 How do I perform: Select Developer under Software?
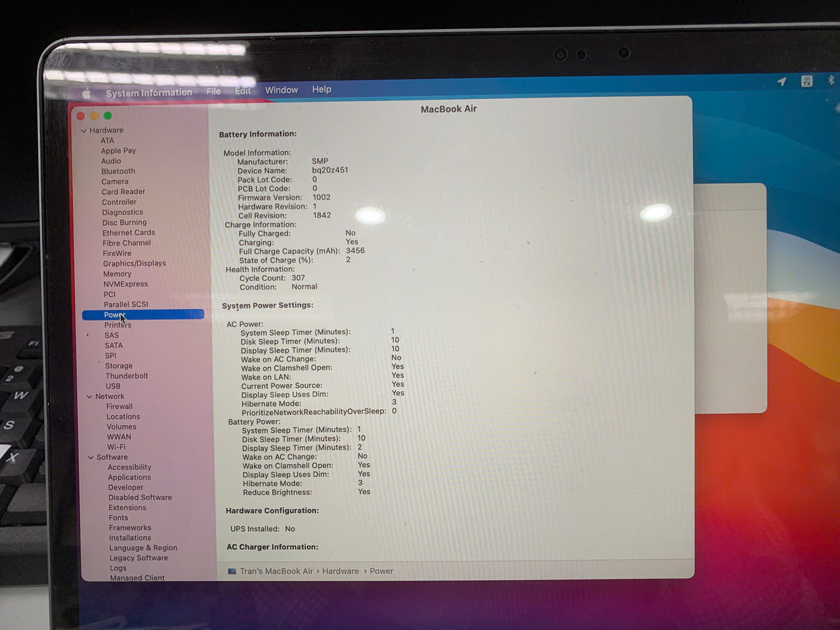click(126, 488)
